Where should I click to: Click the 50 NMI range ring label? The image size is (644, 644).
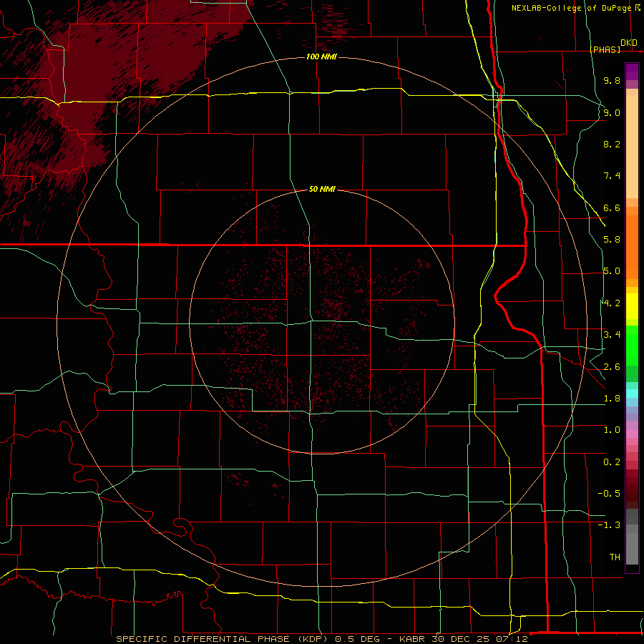tap(322, 190)
